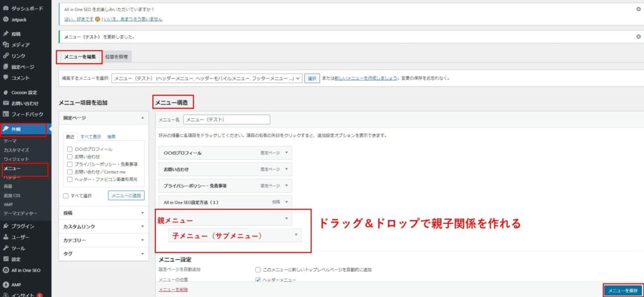644x297 pixels.
Task: Focus the メニュー名 text field
Action: (226, 120)
